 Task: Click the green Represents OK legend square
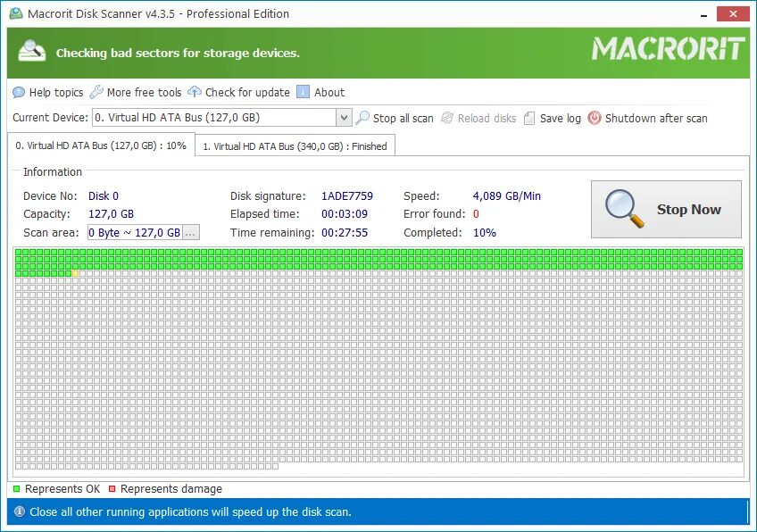(x=16, y=488)
